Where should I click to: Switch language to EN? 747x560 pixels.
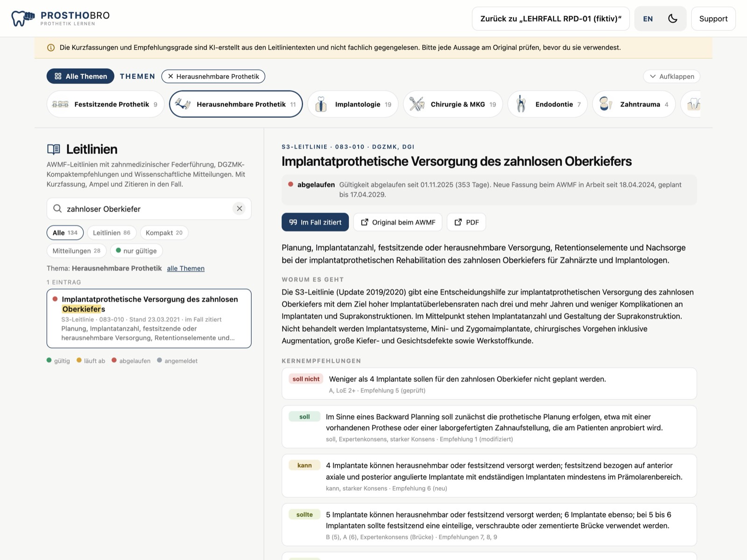[x=648, y=19]
